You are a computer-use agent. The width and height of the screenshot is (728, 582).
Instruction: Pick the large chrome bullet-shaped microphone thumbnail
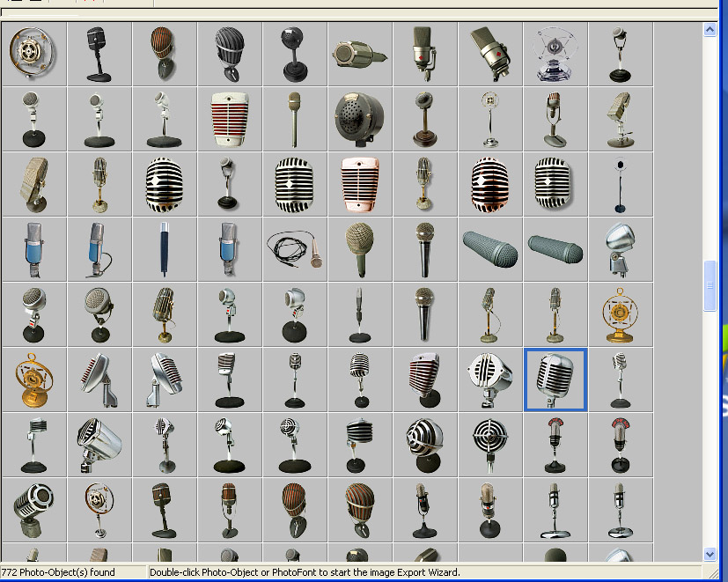99,445
